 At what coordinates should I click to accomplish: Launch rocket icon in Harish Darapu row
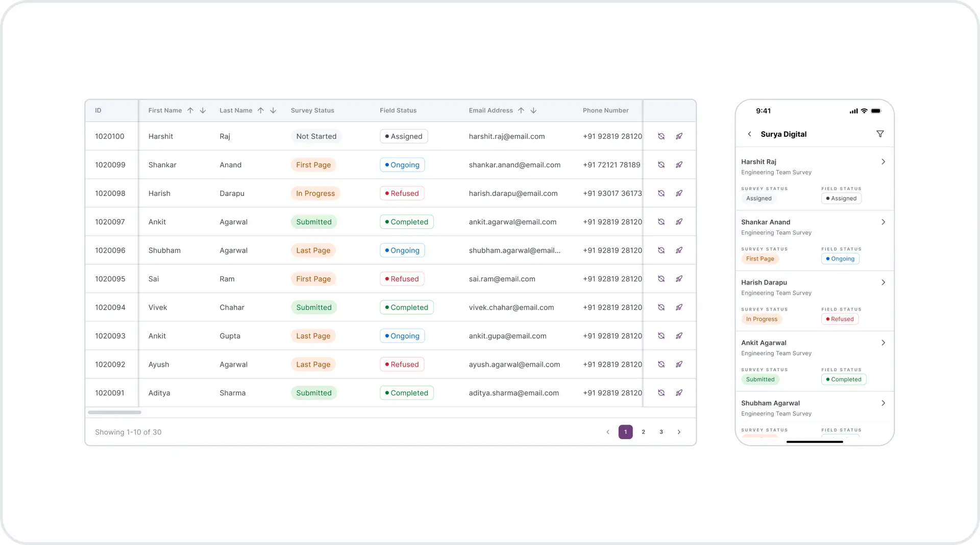click(679, 194)
